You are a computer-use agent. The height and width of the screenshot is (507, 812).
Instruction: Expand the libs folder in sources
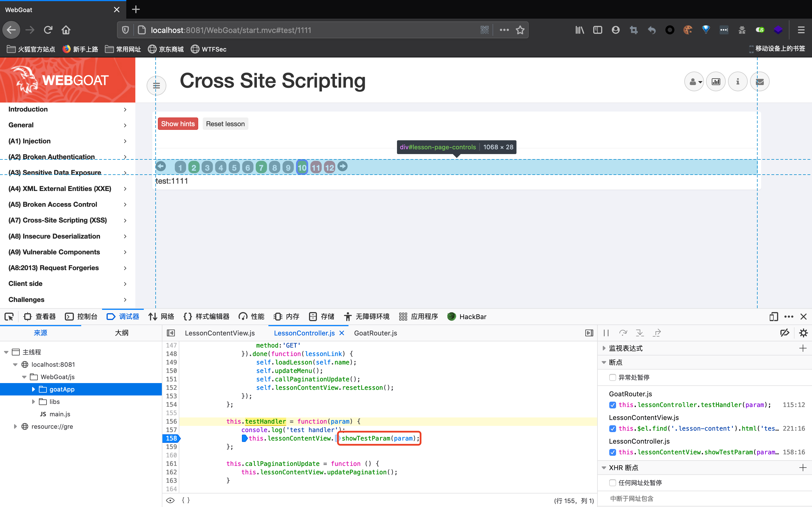tap(34, 401)
